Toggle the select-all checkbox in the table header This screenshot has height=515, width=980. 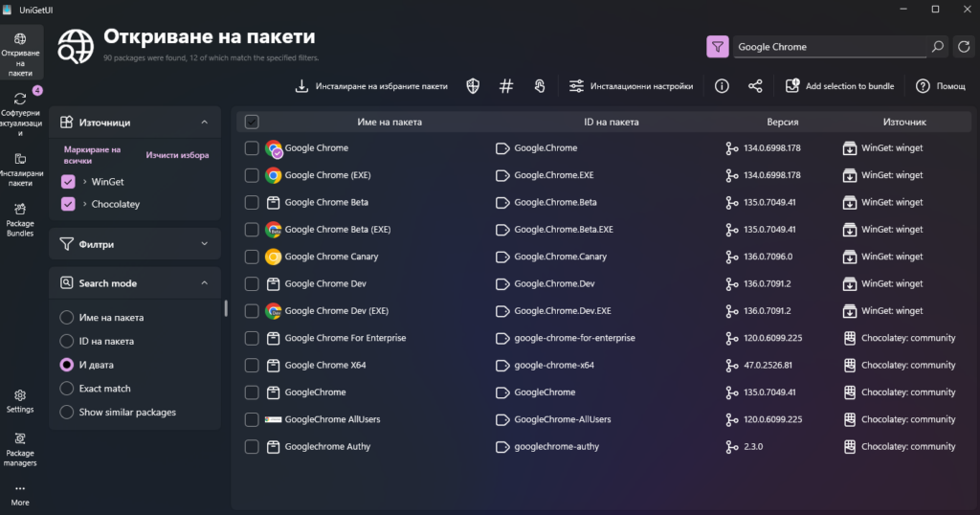click(x=252, y=122)
